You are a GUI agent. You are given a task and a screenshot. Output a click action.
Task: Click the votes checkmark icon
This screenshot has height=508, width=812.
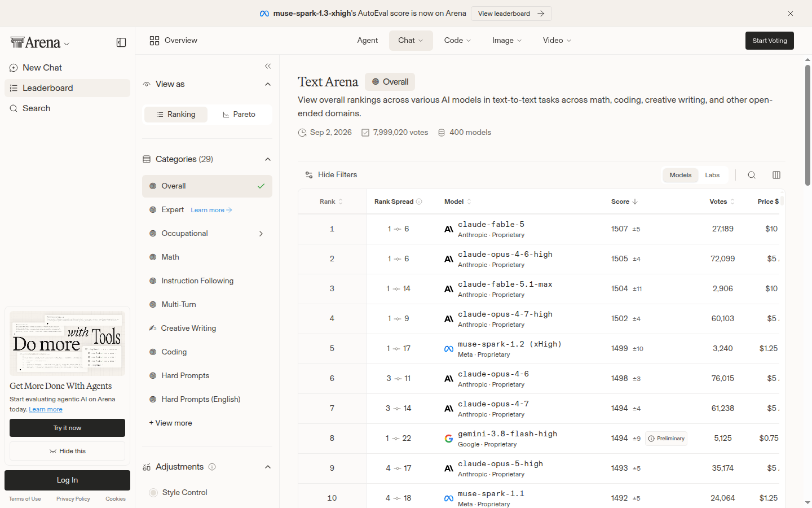click(365, 133)
